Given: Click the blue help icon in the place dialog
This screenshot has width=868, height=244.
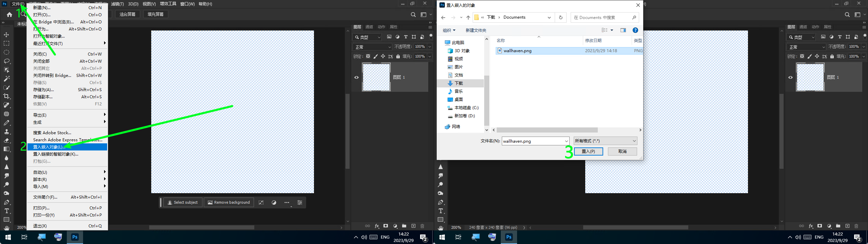Looking at the screenshot, I should point(635,30).
